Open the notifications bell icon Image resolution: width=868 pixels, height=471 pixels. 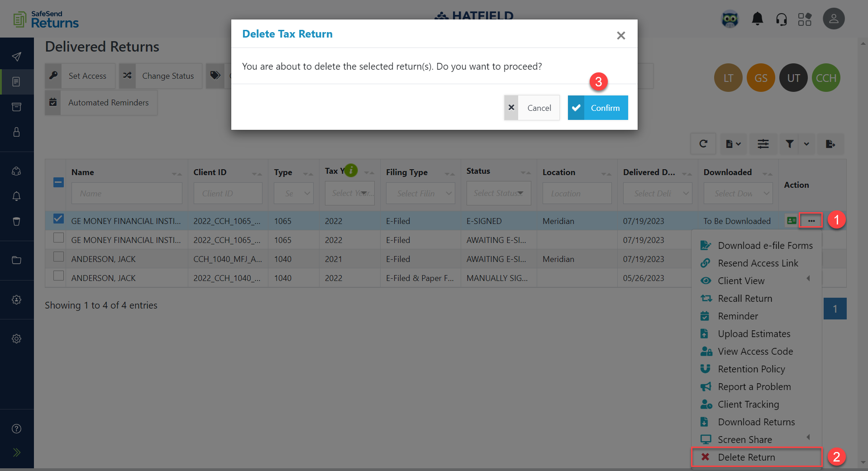pos(757,19)
